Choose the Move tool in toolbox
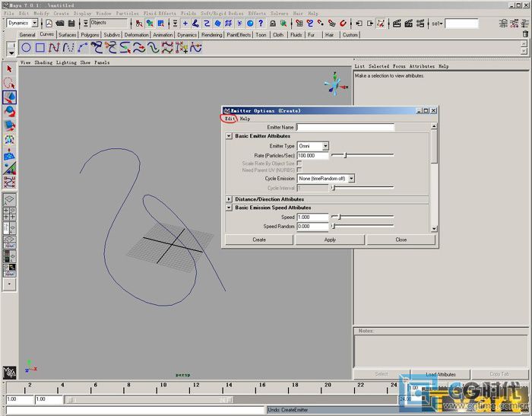532x416 pixels. [x=9, y=97]
